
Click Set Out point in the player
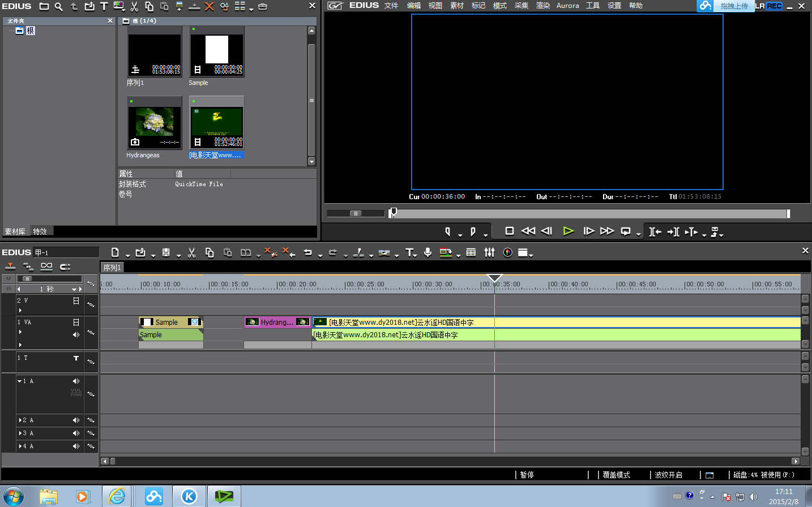[x=473, y=231]
